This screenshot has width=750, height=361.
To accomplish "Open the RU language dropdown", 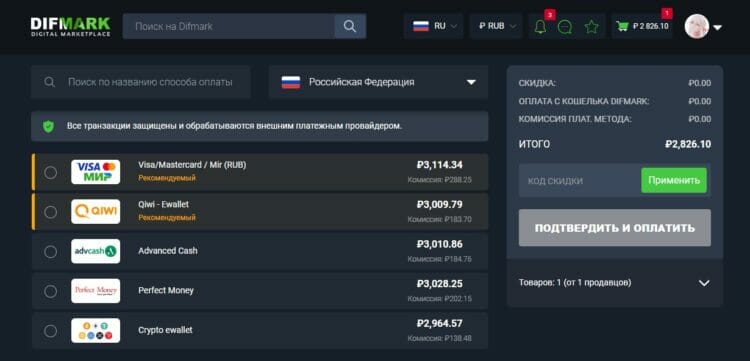I will coord(433,26).
